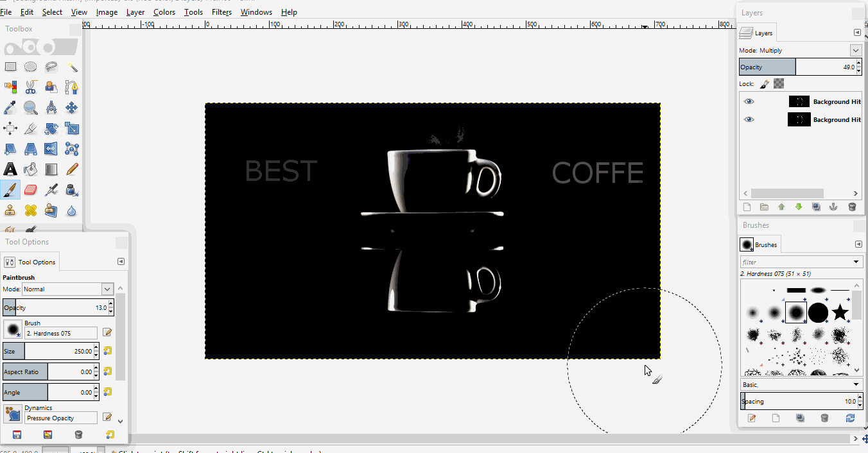Delete layer trash button in Layers panel
868x453 pixels.
click(852, 207)
